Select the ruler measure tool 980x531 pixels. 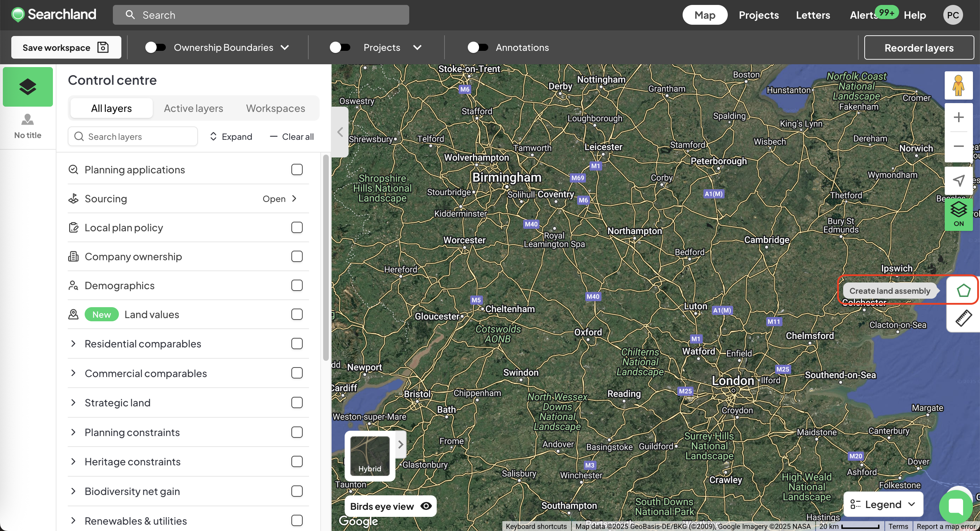(963, 318)
